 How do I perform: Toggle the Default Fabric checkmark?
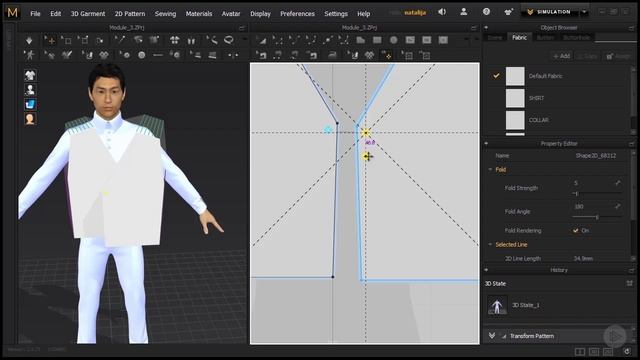496,76
